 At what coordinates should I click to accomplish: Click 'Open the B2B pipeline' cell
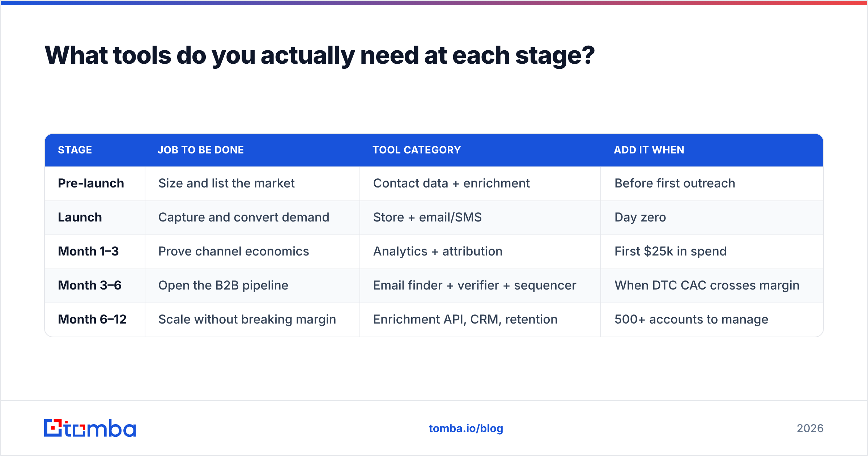tap(252, 286)
